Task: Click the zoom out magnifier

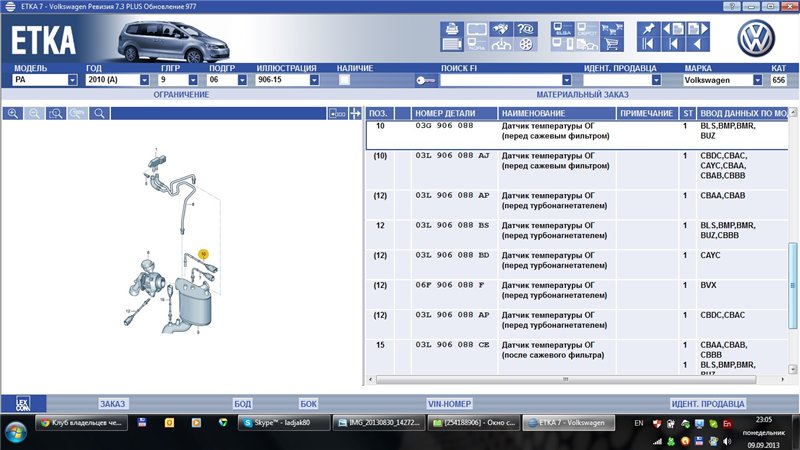Action: click(34, 113)
